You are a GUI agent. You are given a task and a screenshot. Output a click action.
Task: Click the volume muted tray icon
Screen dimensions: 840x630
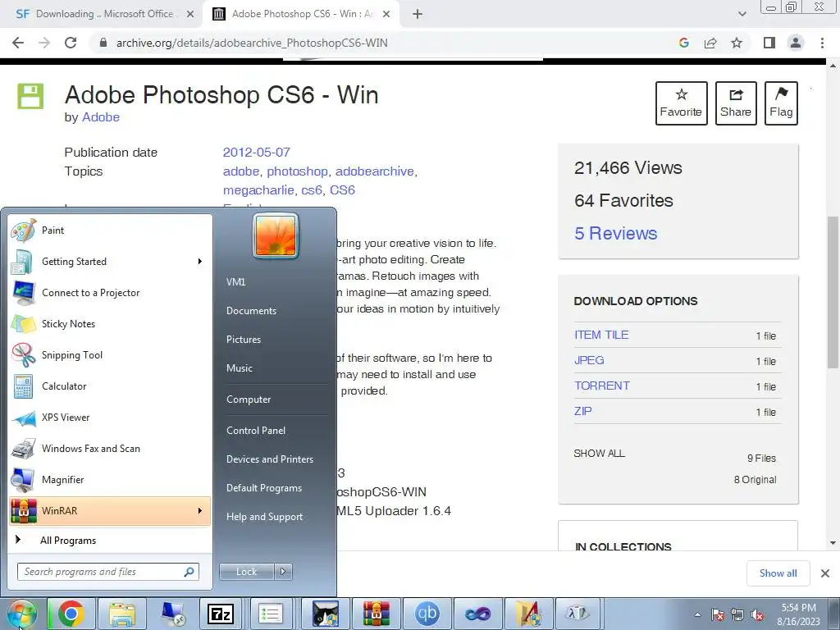tap(757, 615)
